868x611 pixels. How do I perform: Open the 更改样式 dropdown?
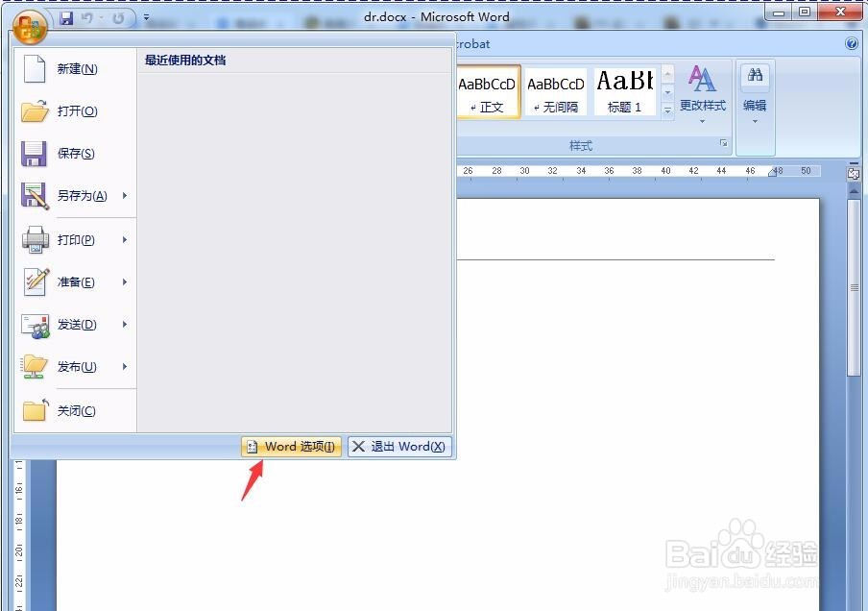coord(703,95)
